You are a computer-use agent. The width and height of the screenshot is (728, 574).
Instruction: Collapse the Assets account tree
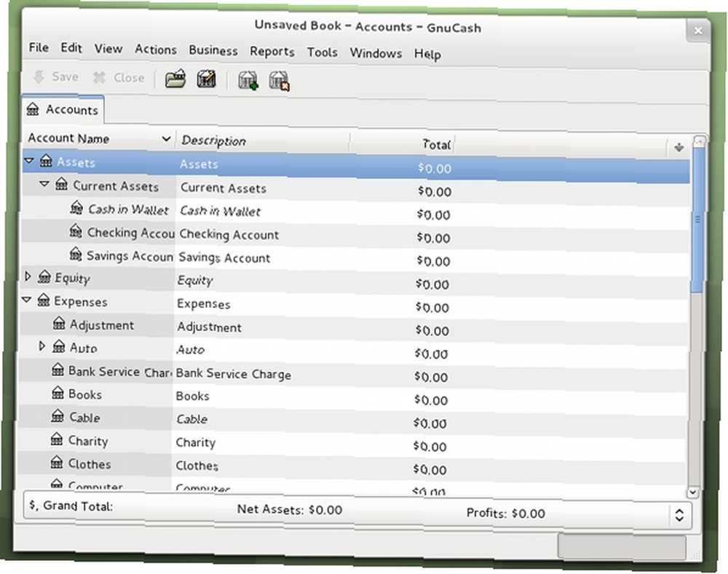point(29,161)
